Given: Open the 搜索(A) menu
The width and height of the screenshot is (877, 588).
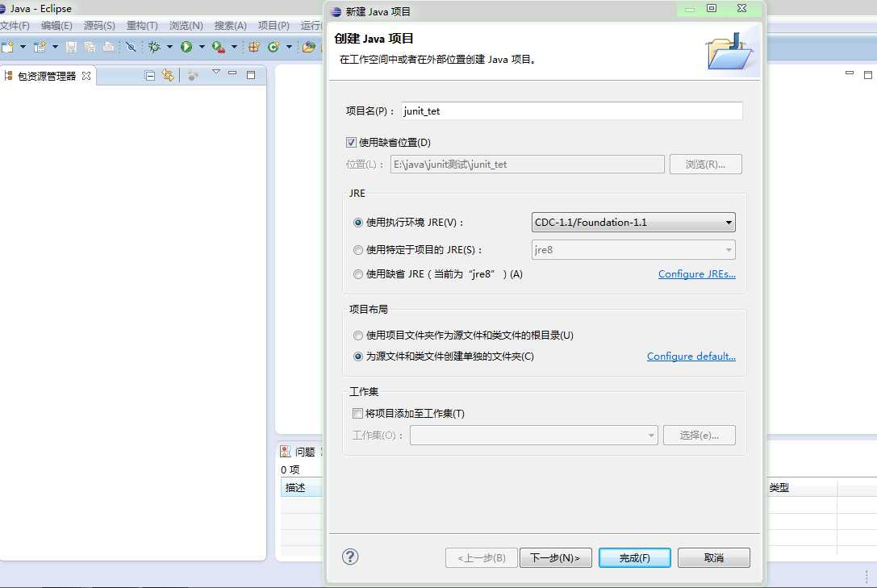Looking at the screenshot, I should 231,26.
